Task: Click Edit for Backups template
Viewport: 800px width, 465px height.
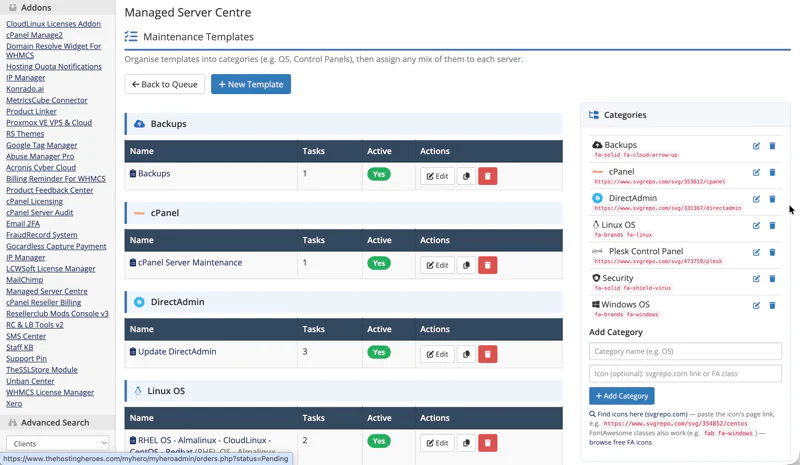Action: pos(437,176)
